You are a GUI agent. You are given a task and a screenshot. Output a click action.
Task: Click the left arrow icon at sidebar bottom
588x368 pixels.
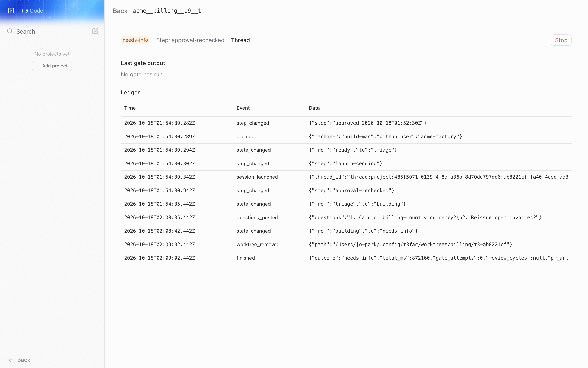coord(10,360)
